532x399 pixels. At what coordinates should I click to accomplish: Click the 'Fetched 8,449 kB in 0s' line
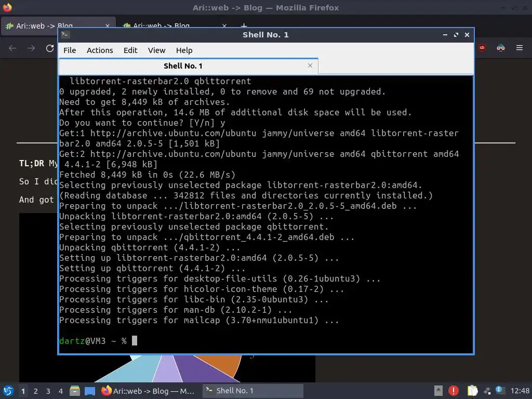(x=147, y=175)
